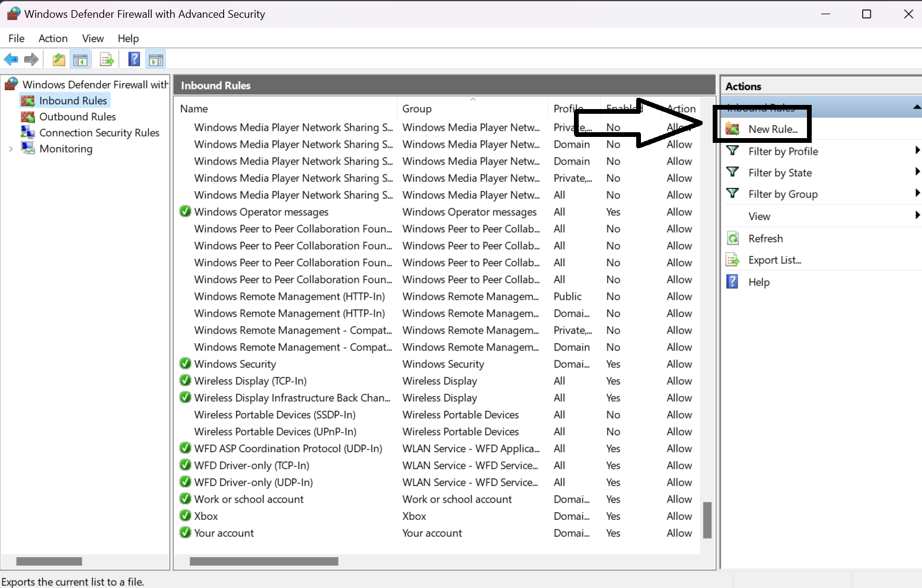Click the Connection Security Rules tree icon
Viewport: 922px width, 588px height.
pyautogui.click(x=28, y=132)
